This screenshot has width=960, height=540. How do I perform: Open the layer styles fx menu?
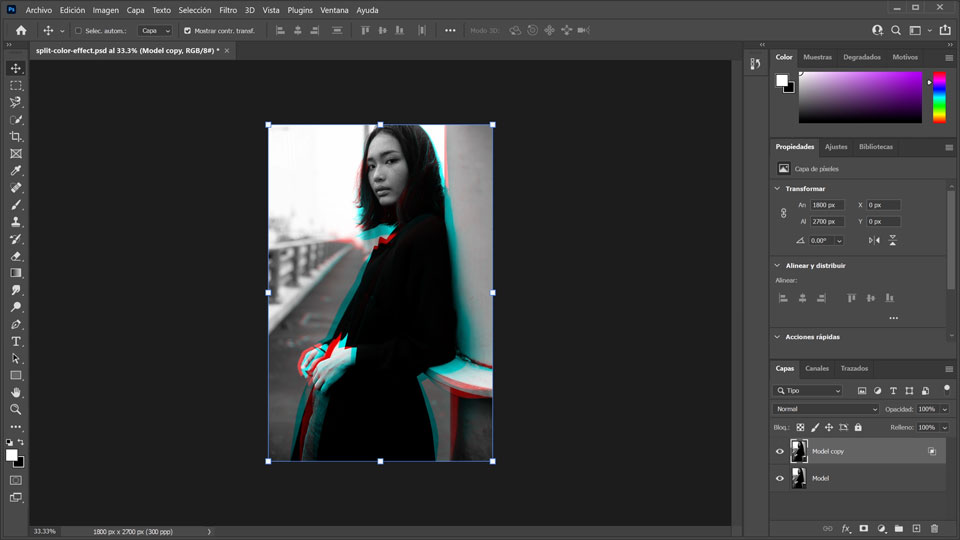point(845,528)
